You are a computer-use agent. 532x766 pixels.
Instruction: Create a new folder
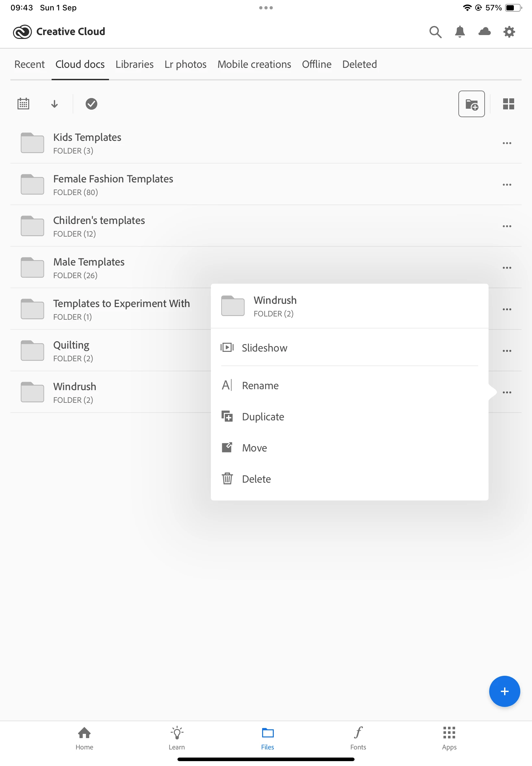pos(471,104)
